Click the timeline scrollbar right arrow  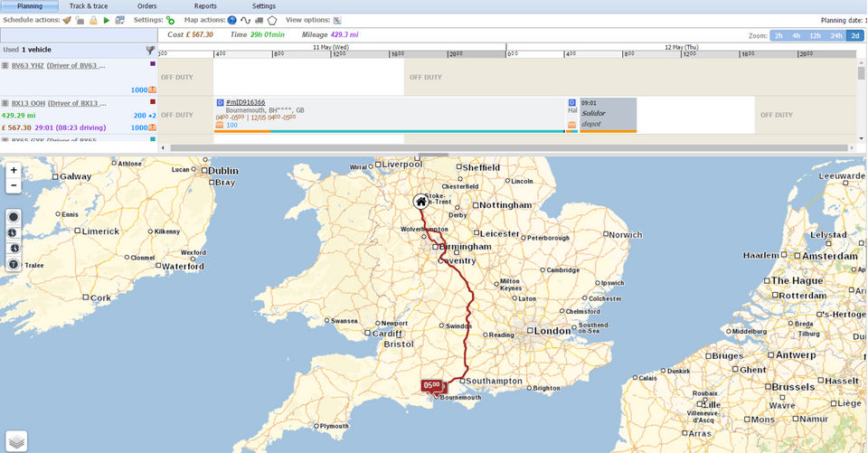tap(852, 148)
